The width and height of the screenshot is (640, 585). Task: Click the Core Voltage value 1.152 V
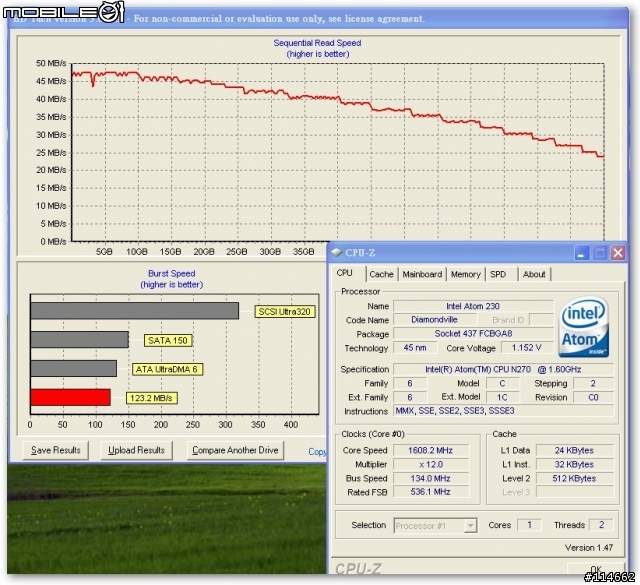tap(526, 348)
